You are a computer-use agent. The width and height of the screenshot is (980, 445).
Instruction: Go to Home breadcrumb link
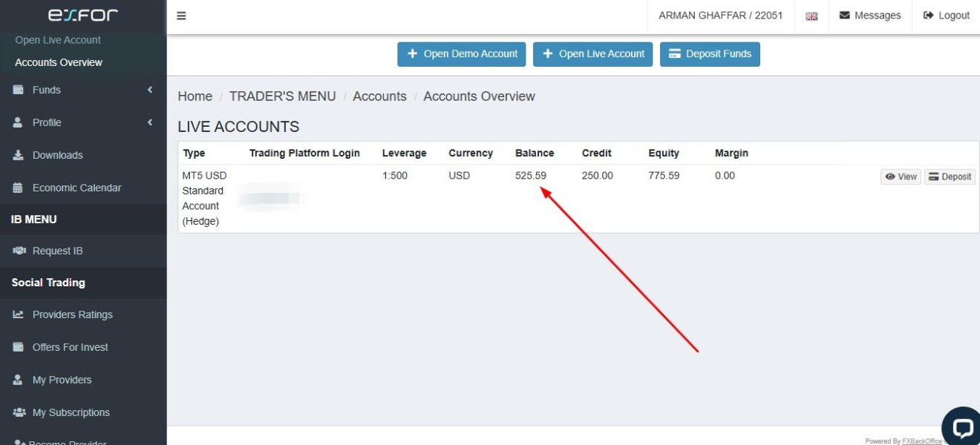195,96
